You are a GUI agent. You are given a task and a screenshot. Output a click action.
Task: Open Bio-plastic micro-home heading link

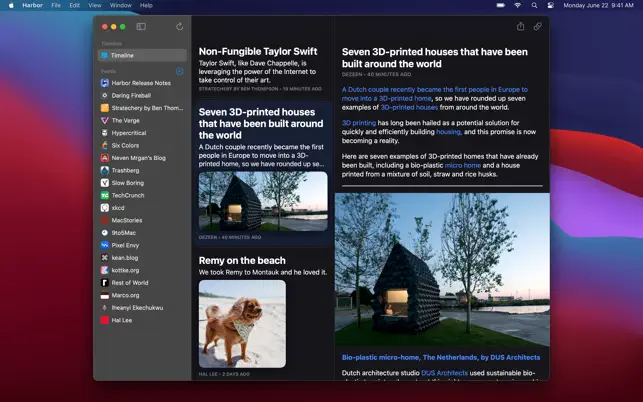pos(441,357)
